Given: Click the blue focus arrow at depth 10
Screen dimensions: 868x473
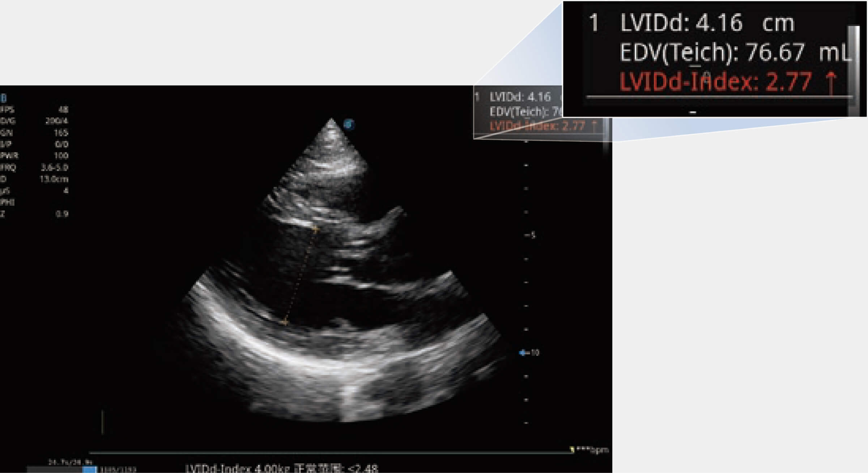Looking at the screenshot, I should [522, 353].
